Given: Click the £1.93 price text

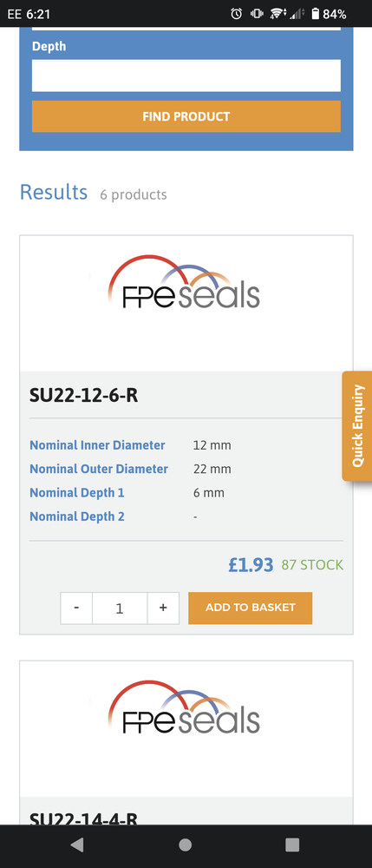Looking at the screenshot, I should [x=251, y=565].
